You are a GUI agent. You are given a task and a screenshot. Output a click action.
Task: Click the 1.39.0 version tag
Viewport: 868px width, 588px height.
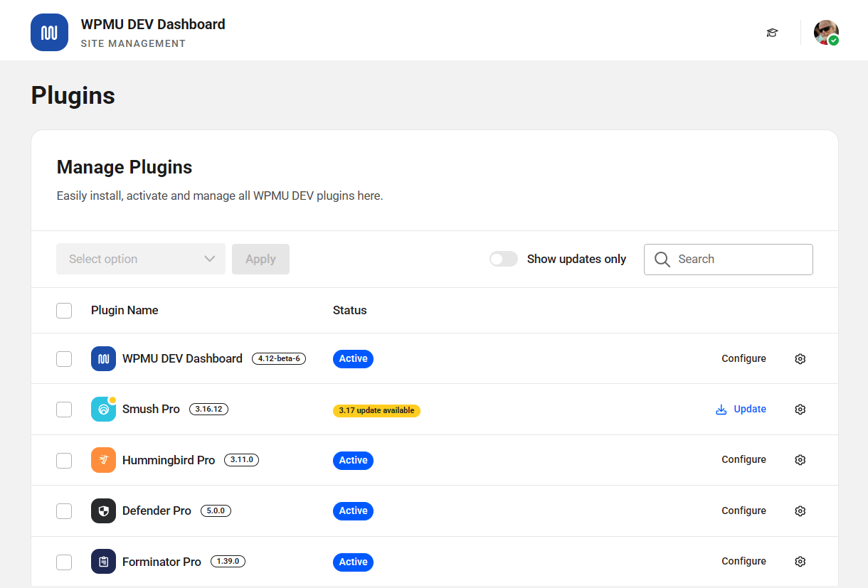[228, 561]
